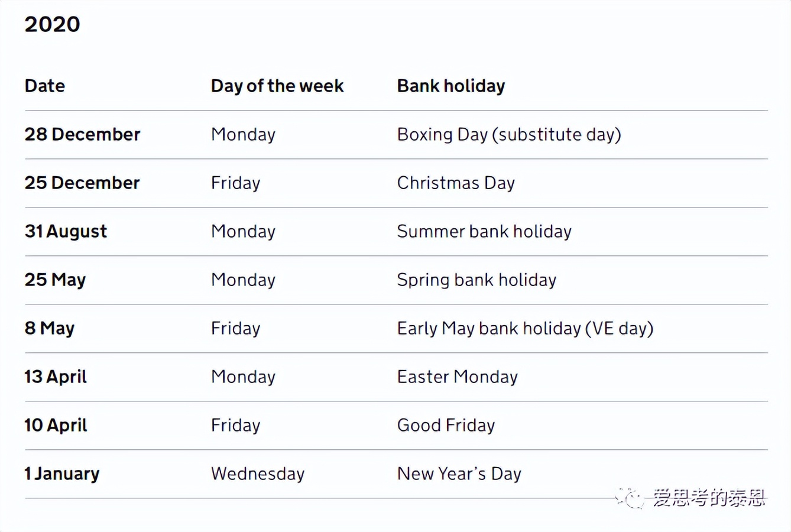
Task: Click the 31 August date cell
Action: (x=66, y=232)
